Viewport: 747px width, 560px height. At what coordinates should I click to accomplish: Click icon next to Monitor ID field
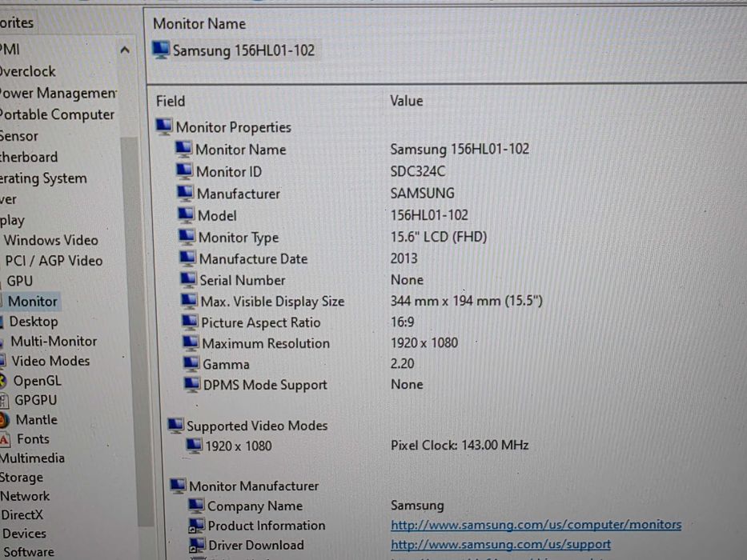(x=184, y=171)
